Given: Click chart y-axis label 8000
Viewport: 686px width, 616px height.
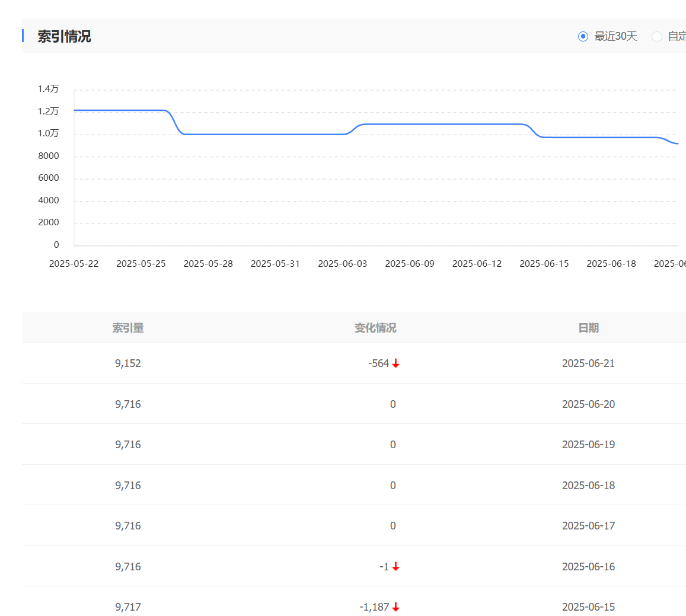Looking at the screenshot, I should (49, 156).
